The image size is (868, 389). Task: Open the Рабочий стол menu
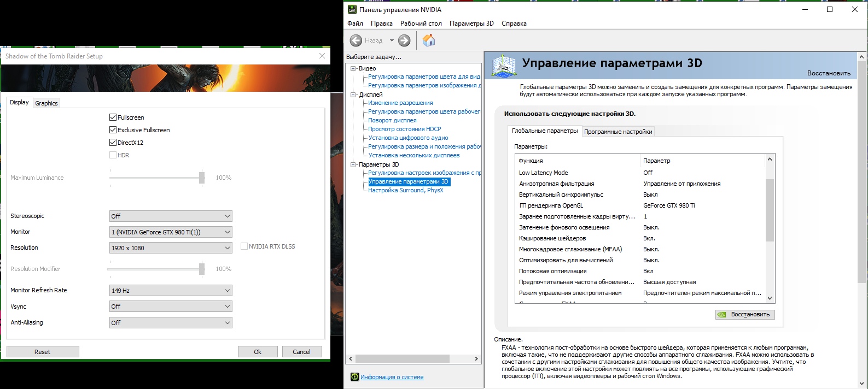tap(421, 23)
